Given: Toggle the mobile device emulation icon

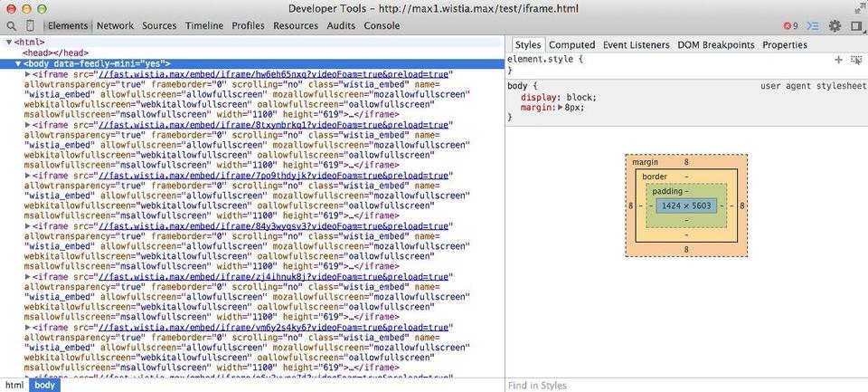Looking at the screenshot, I should click(x=31, y=25).
